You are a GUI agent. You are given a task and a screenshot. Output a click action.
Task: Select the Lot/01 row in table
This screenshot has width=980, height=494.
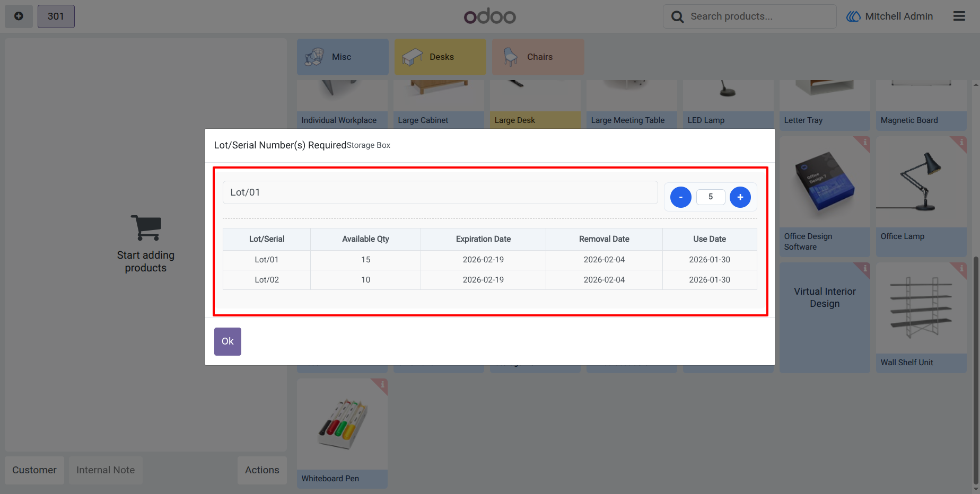(490, 260)
